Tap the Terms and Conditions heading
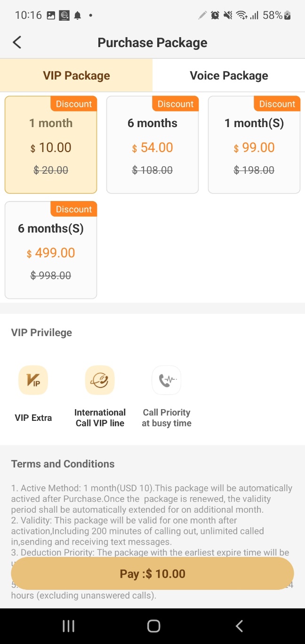Screen dimensions: 305x644 (x=63, y=464)
